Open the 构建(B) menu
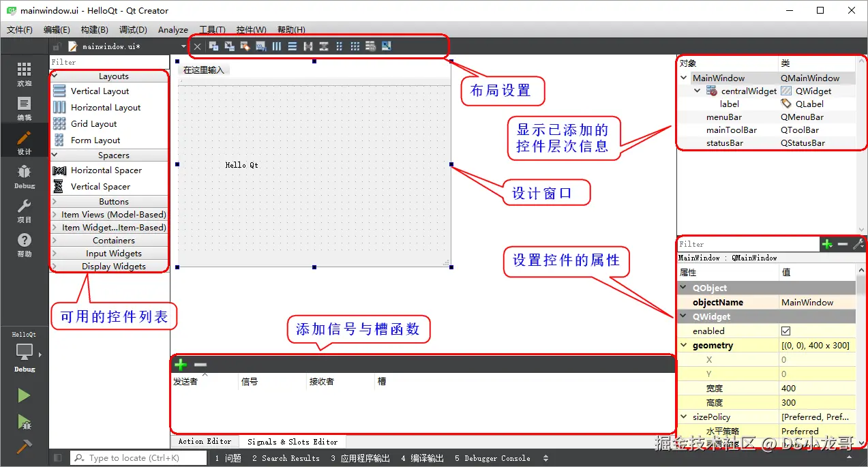The image size is (868, 467). 94,30
